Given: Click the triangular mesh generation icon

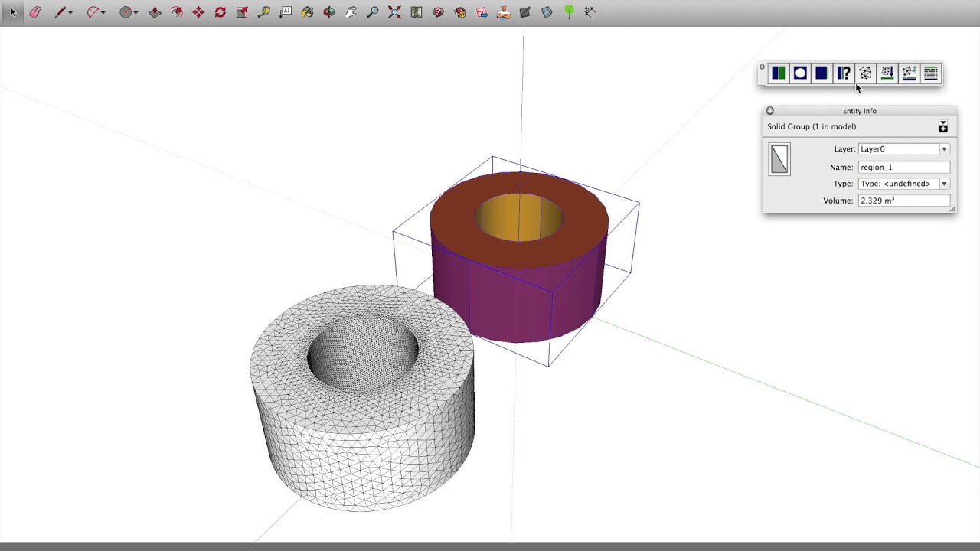Looking at the screenshot, I should (x=865, y=73).
